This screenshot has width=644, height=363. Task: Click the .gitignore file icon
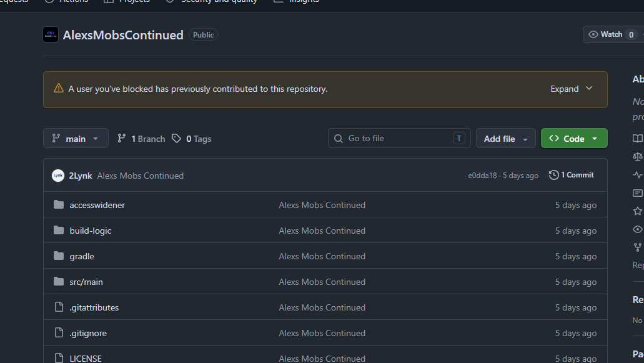click(59, 332)
